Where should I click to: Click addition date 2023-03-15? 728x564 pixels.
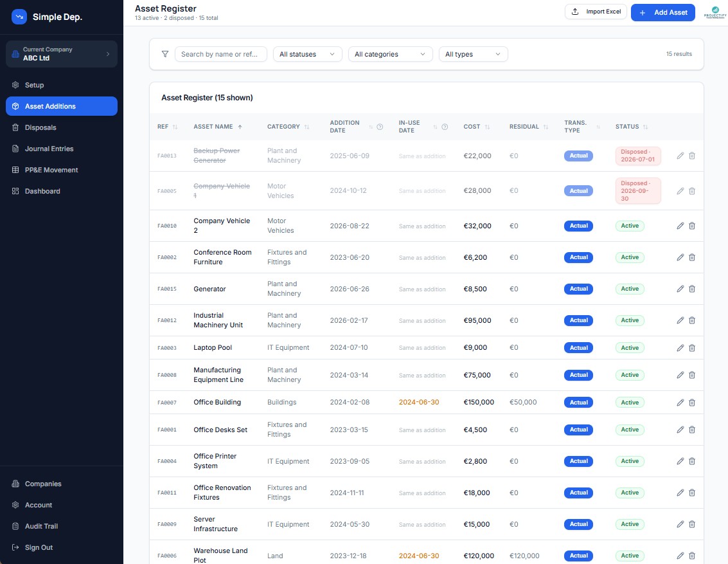point(349,430)
